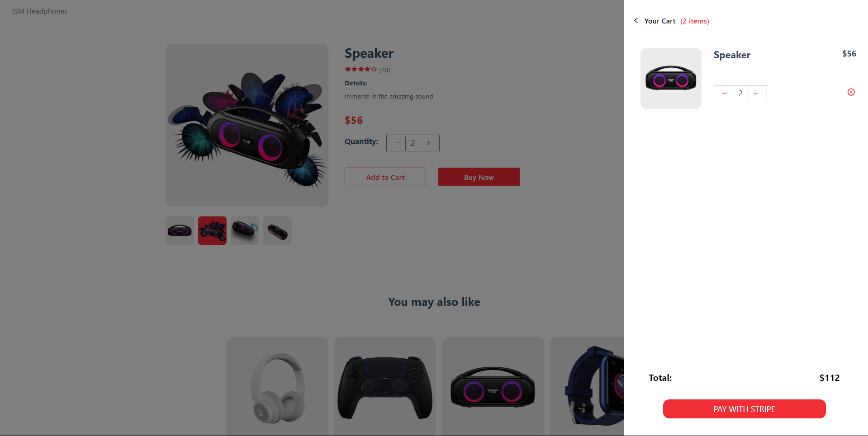Decrease Speaker quantity in cart
The width and height of the screenshot is (868, 436).
pyautogui.click(x=724, y=93)
